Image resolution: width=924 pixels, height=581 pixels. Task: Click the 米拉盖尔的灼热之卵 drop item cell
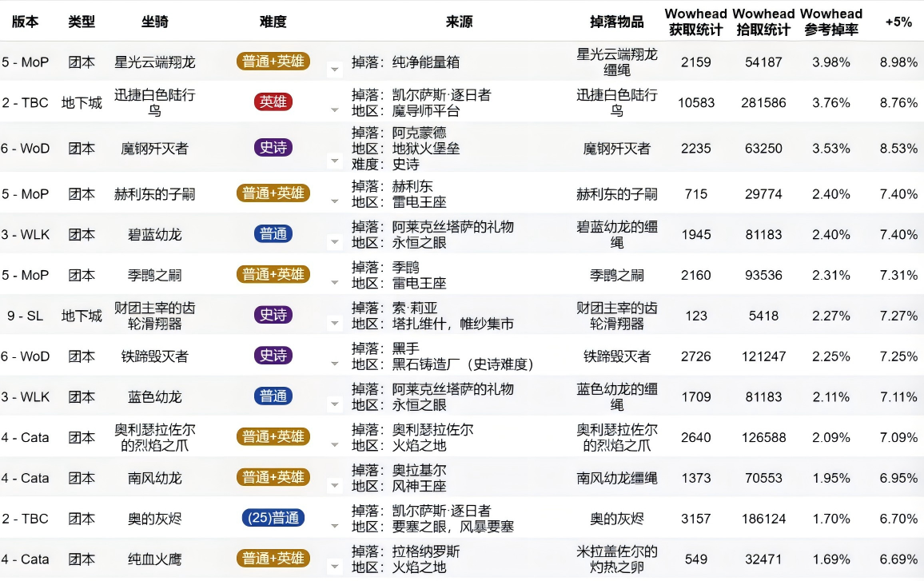[616, 559]
